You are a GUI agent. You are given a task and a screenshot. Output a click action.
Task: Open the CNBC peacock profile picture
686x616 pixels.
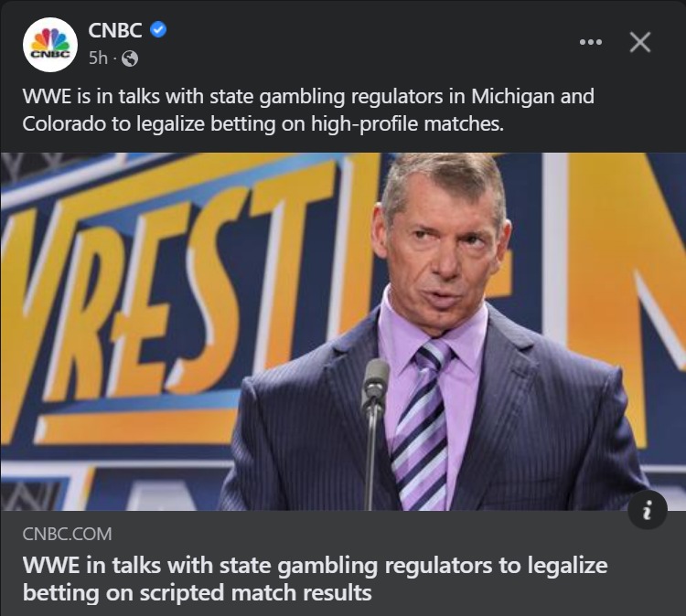tap(50, 45)
